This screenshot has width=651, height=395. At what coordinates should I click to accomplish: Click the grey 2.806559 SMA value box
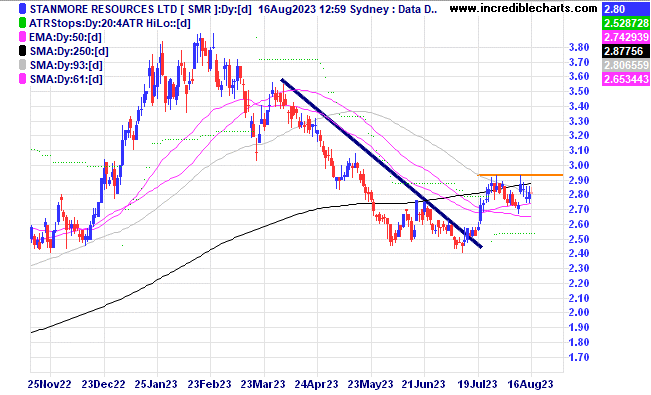click(x=626, y=65)
